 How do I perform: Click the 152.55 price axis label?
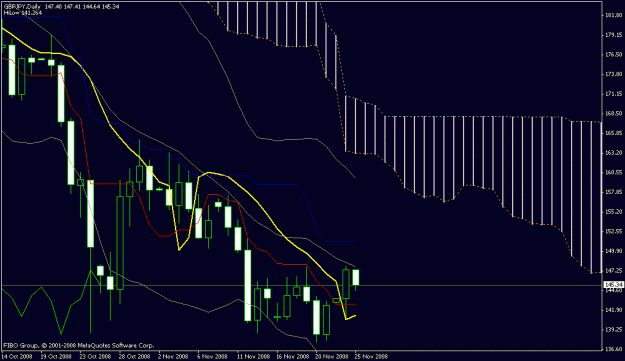(x=614, y=231)
